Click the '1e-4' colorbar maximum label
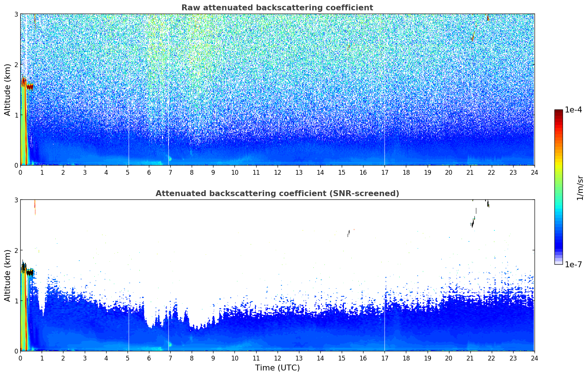The width and height of the screenshot is (588, 376). pos(573,110)
